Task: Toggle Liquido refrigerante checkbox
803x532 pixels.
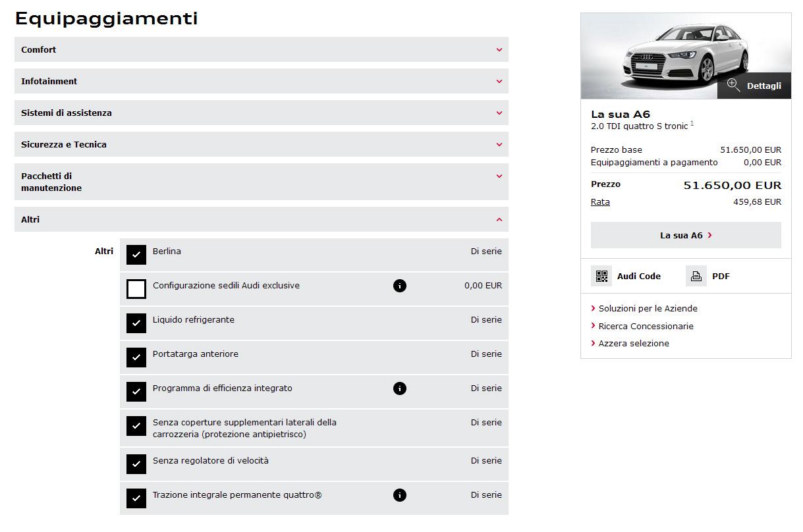Action: pos(136,323)
